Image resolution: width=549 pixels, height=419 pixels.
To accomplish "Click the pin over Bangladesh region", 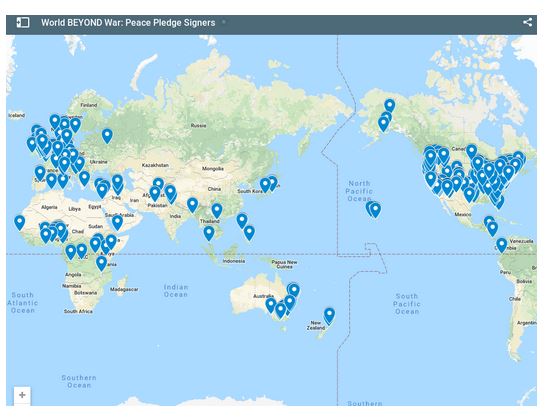I will (192, 205).
